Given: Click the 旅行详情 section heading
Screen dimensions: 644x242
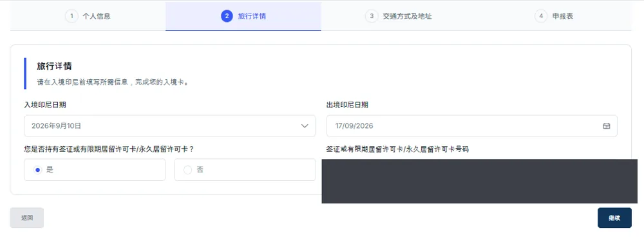Looking at the screenshot, I should (x=54, y=66).
